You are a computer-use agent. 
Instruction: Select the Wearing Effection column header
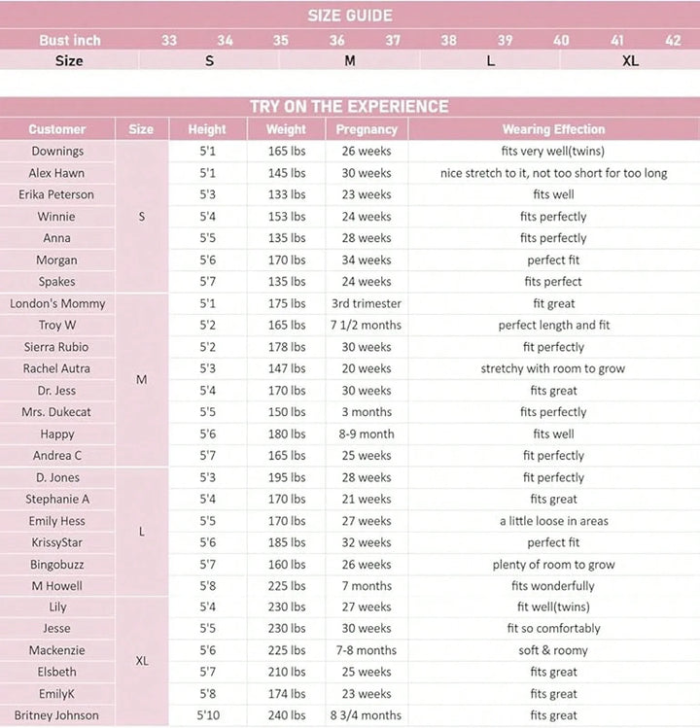[x=553, y=129]
